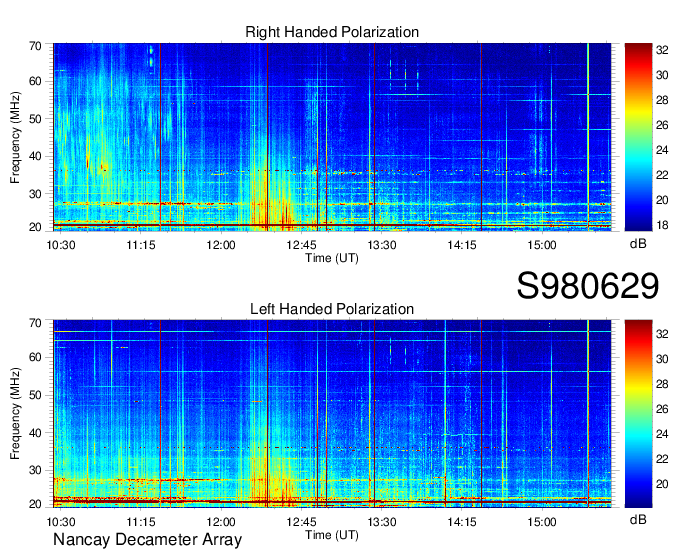Screen dimensions: 680x552
Task: Click the Frequency (MHz) label of the right-handed plot
Action: point(15,137)
